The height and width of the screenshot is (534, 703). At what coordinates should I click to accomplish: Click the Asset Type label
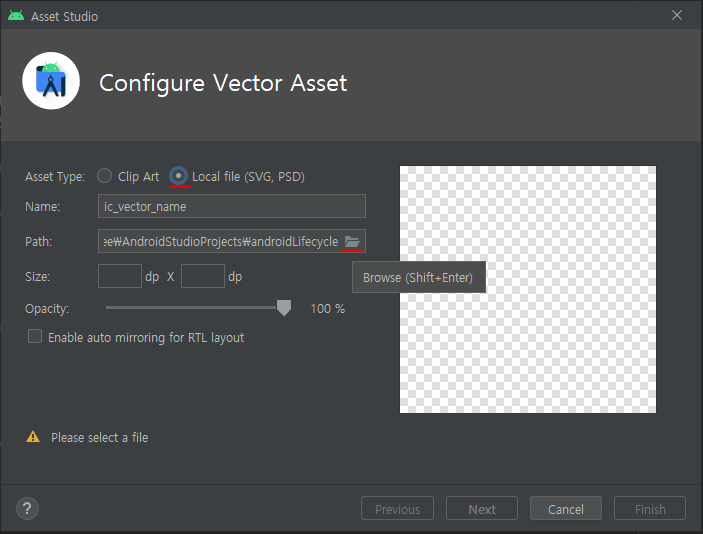click(x=55, y=177)
